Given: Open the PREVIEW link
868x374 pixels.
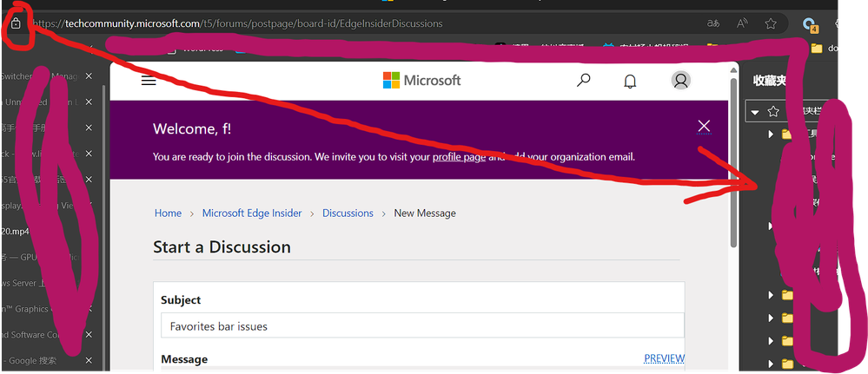Looking at the screenshot, I should (x=665, y=358).
